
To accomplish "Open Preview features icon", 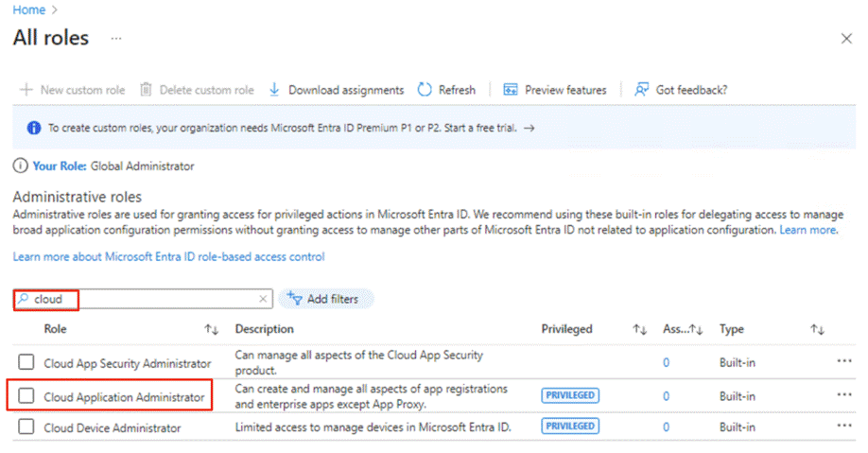I will coord(511,90).
